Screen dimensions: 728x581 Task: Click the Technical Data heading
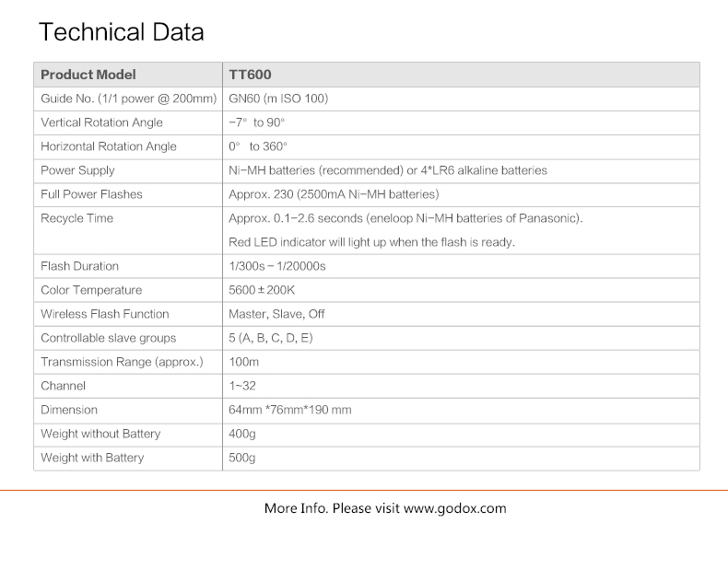click(121, 32)
